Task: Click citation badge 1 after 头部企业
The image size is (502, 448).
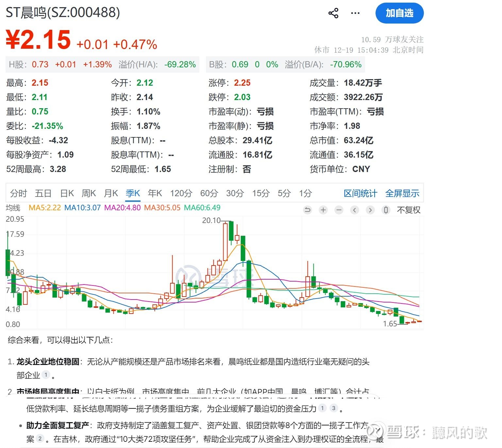Action: 46,375
